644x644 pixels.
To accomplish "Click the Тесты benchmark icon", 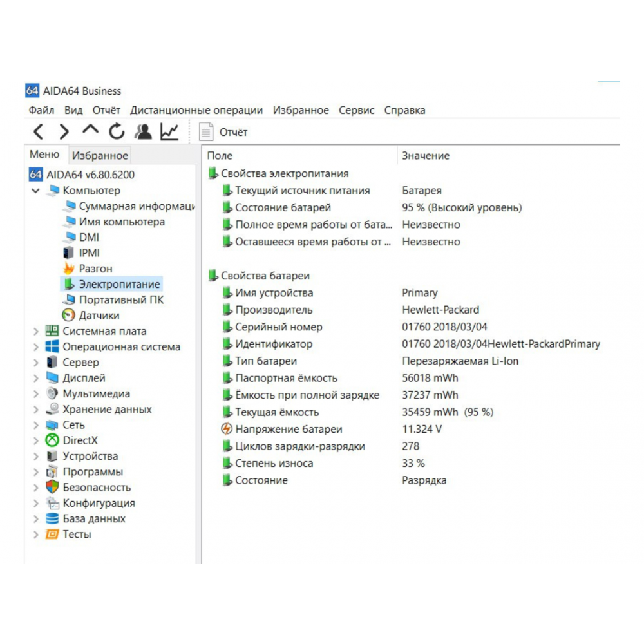I will (x=52, y=534).
